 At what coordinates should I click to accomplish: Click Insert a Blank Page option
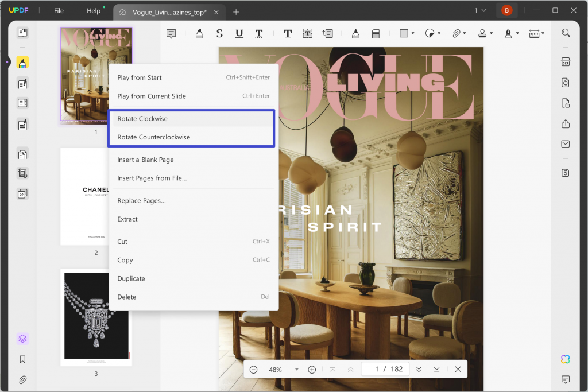tap(145, 160)
